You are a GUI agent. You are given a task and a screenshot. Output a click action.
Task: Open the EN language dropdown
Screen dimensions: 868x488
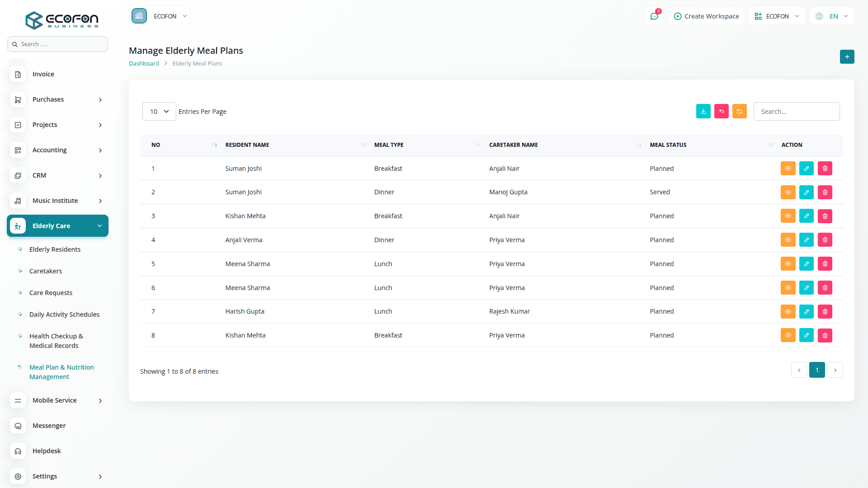(832, 16)
